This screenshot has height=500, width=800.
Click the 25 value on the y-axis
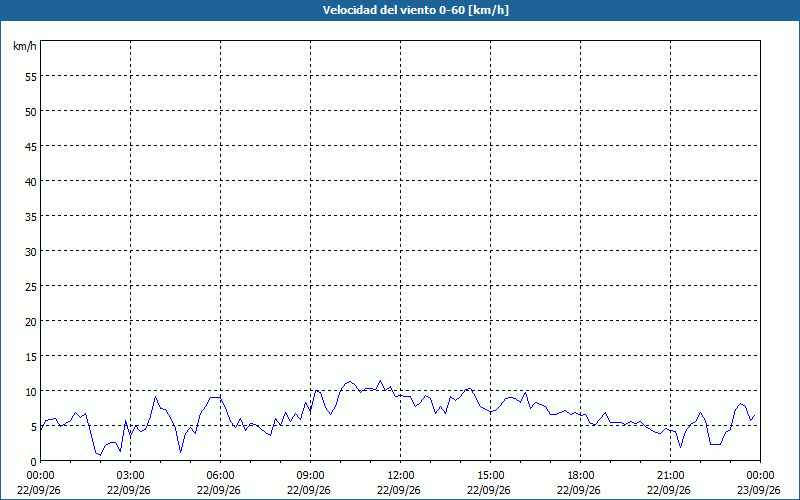[31, 287]
